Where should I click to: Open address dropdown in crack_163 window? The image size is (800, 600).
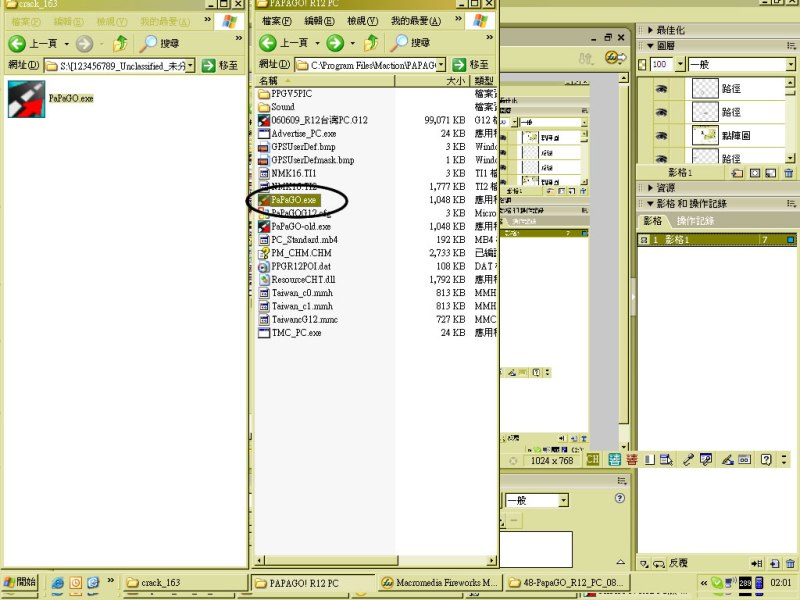pos(190,65)
